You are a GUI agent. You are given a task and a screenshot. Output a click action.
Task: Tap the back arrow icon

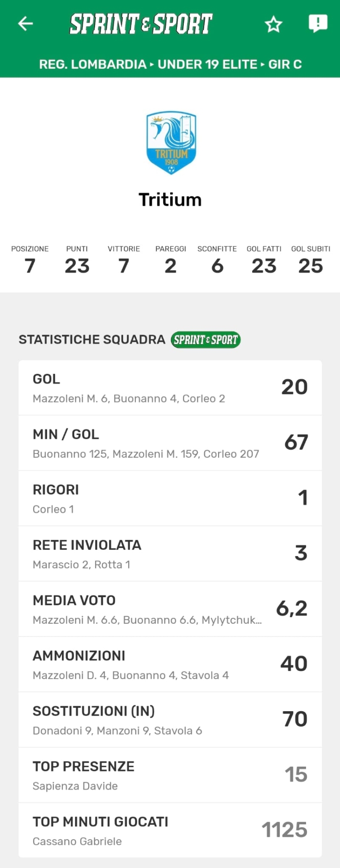click(25, 24)
